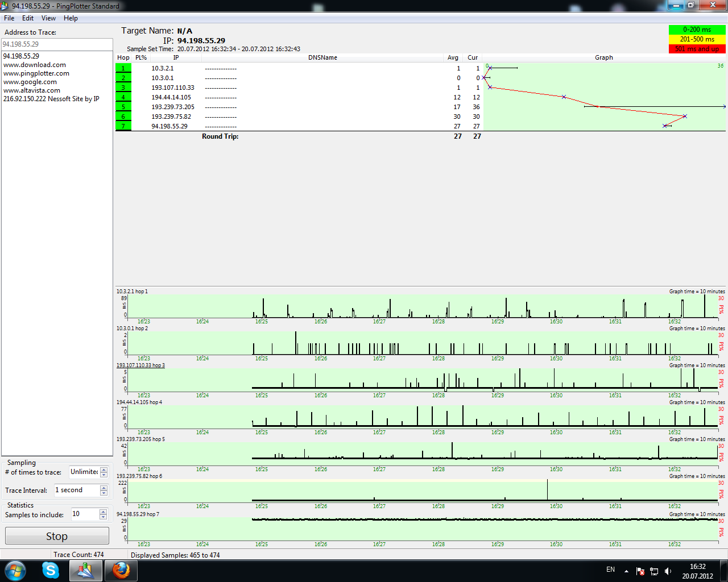Screen dimensions: 728x582
Task: Open the View menu
Action: pyautogui.click(x=48, y=18)
